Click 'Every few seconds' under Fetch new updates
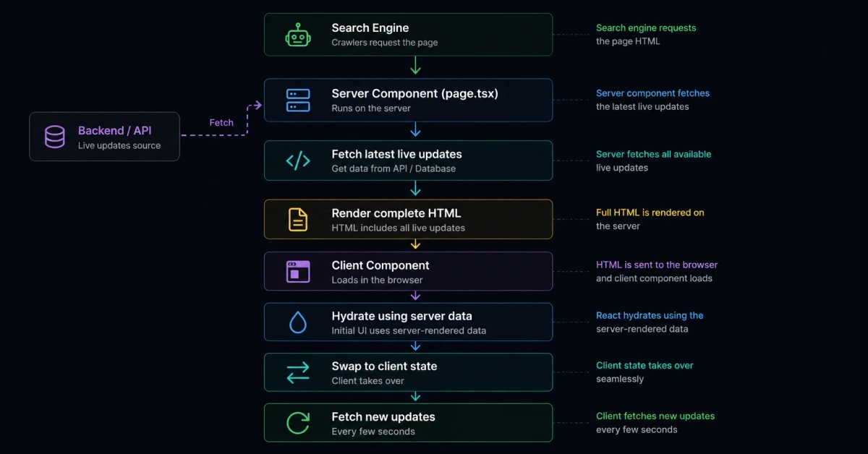The width and height of the screenshot is (868, 454). click(x=373, y=432)
